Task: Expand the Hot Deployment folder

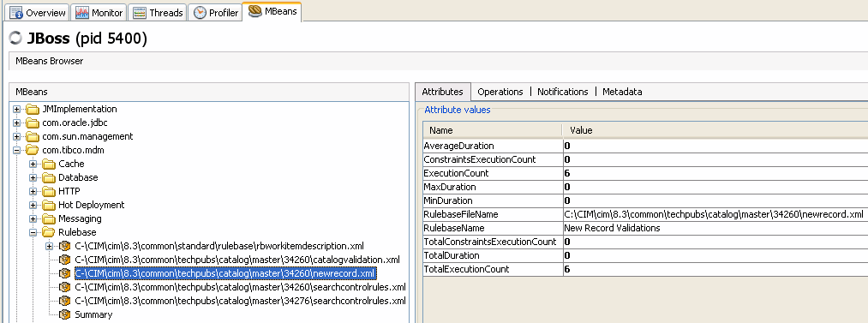Action: pos(33,205)
